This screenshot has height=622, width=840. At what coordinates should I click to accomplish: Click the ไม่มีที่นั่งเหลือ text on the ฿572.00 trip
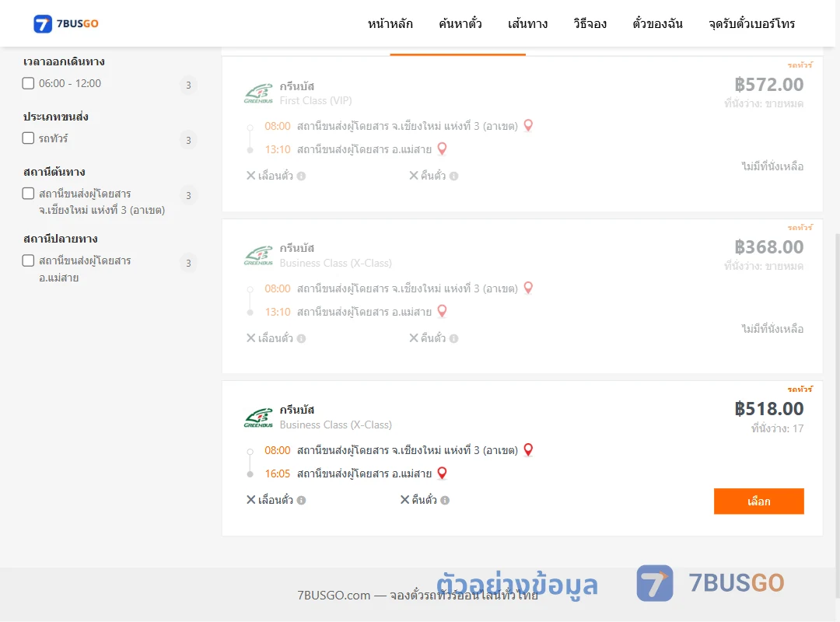click(772, 166)
